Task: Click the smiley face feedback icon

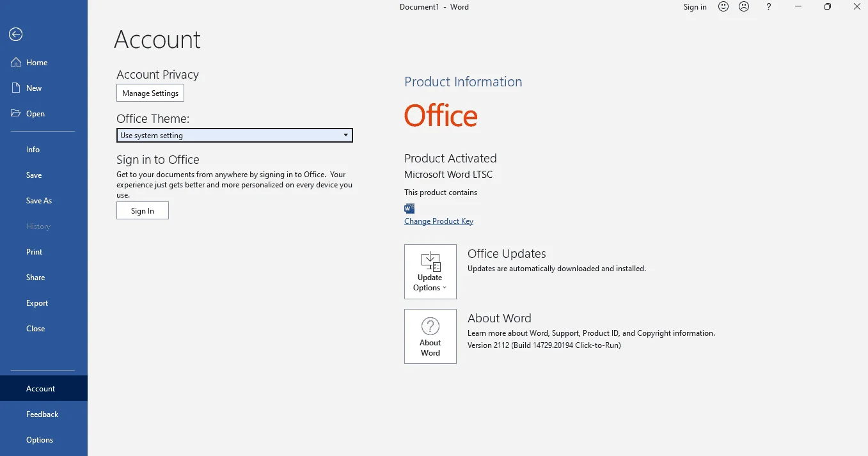Action: [723, 7]
